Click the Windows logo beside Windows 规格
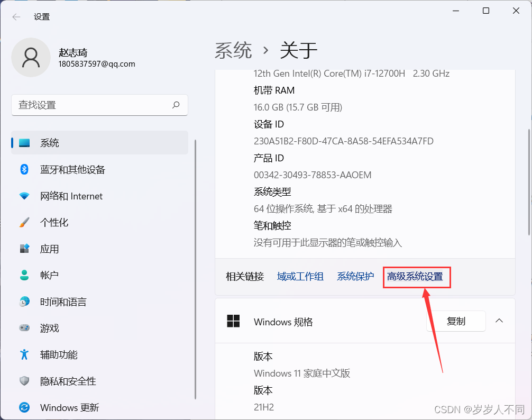Screen dimensions: 532x420 (x=233, y=321)
